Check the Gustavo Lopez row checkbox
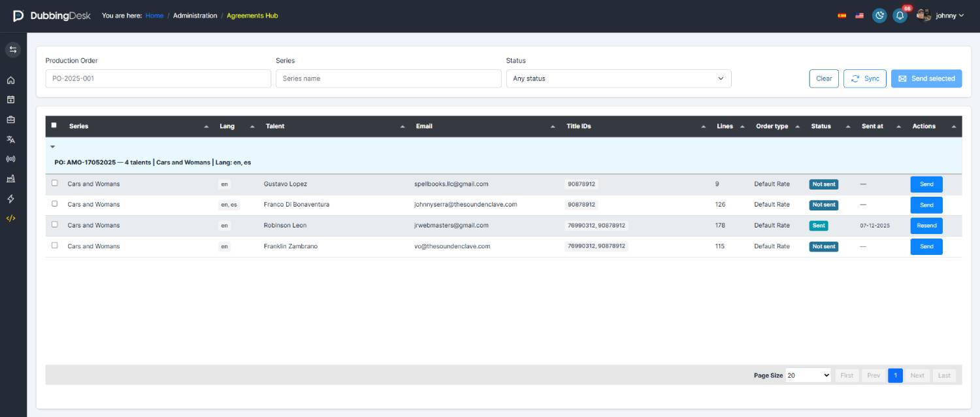The height and width of the screenshot is (417, 980). (x=55, y=183)
